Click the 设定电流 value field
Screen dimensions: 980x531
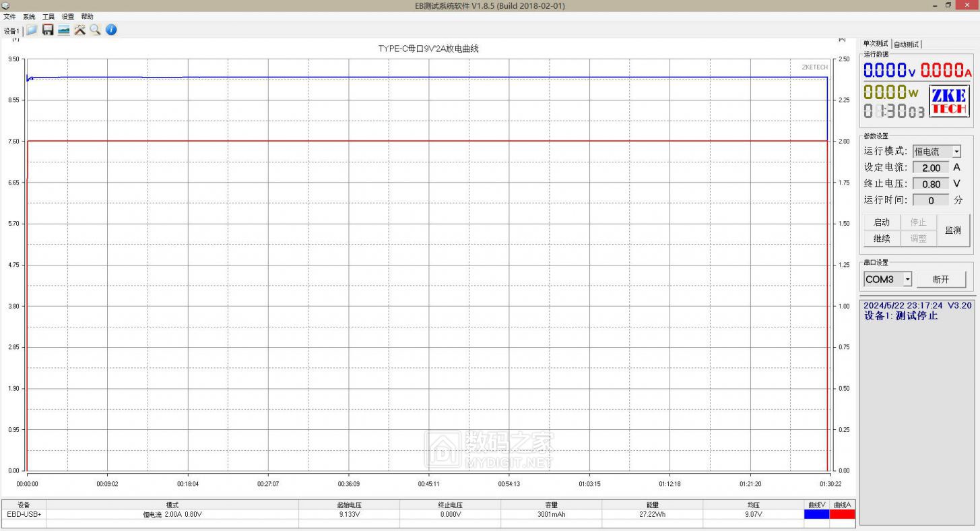[931, 168]
